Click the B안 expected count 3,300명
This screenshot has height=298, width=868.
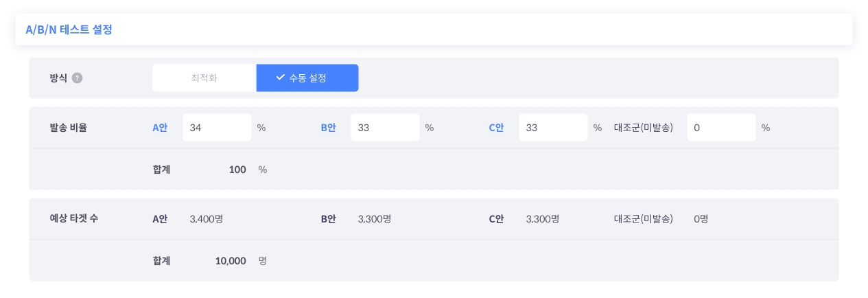pos(375,219)
